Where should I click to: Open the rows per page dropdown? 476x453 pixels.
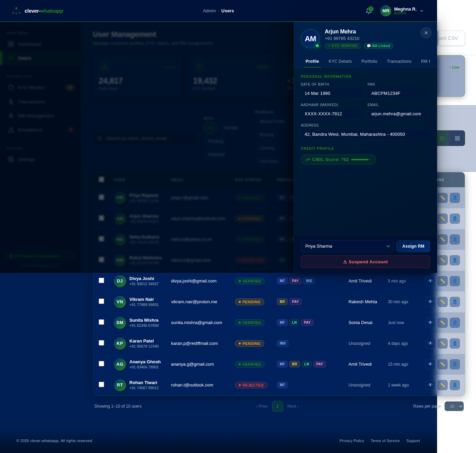(x=454, y=406)
